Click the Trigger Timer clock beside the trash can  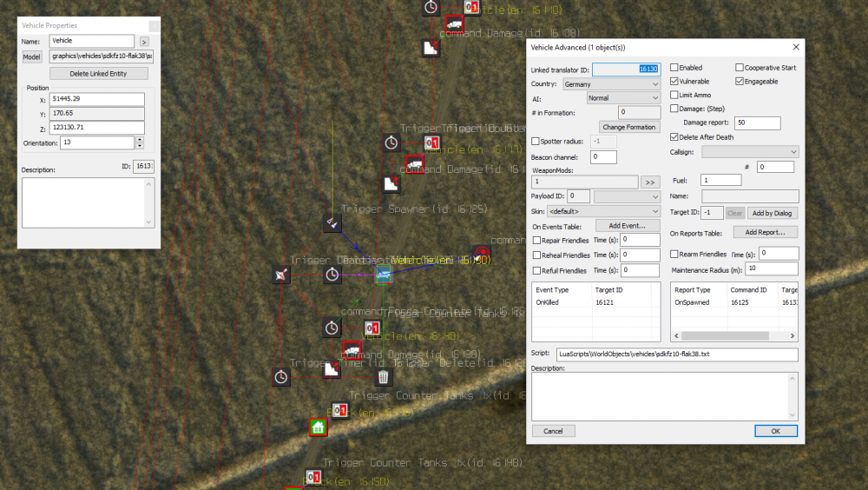(280, 376)
